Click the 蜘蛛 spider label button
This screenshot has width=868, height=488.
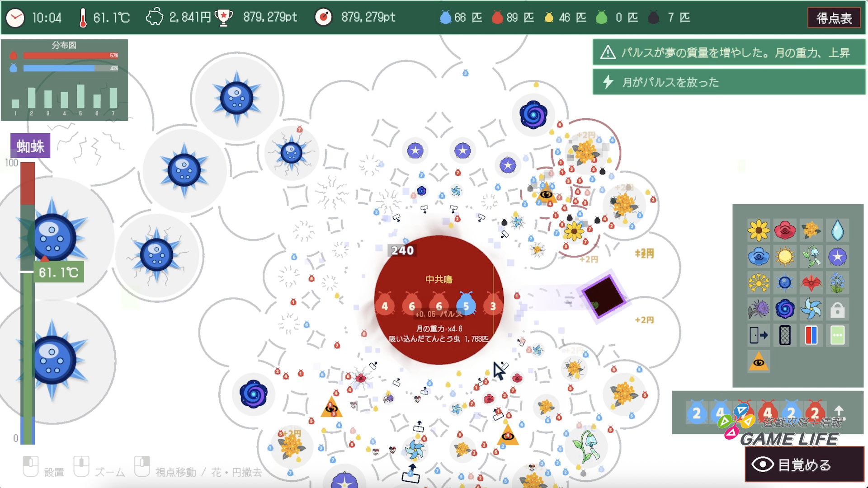click(30, 146)
